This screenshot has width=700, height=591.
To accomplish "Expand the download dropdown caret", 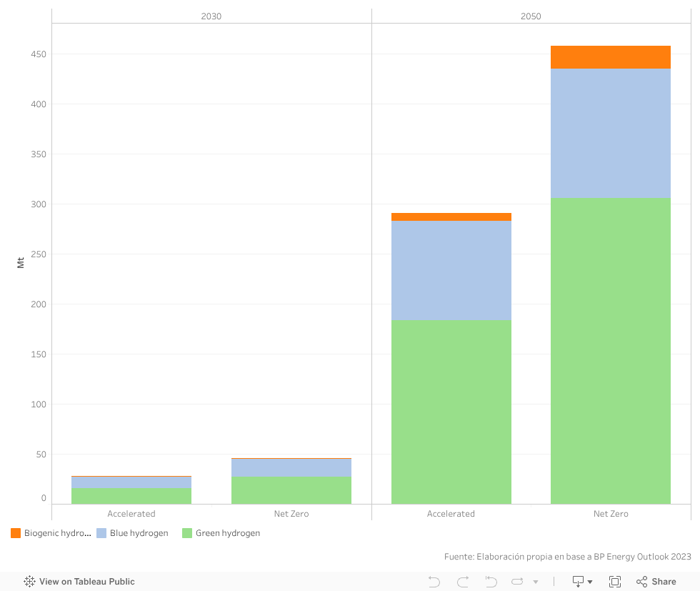I will click(590, 582).
